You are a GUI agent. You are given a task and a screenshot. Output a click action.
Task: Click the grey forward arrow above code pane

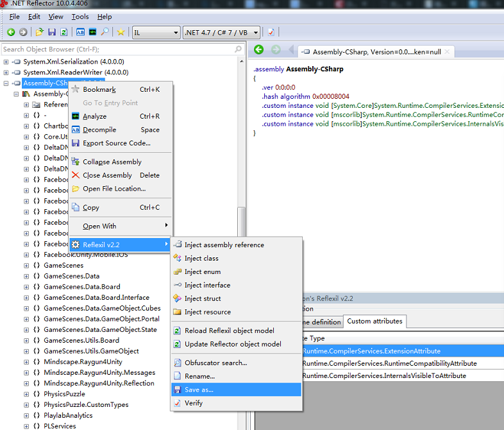click(276, 50)
